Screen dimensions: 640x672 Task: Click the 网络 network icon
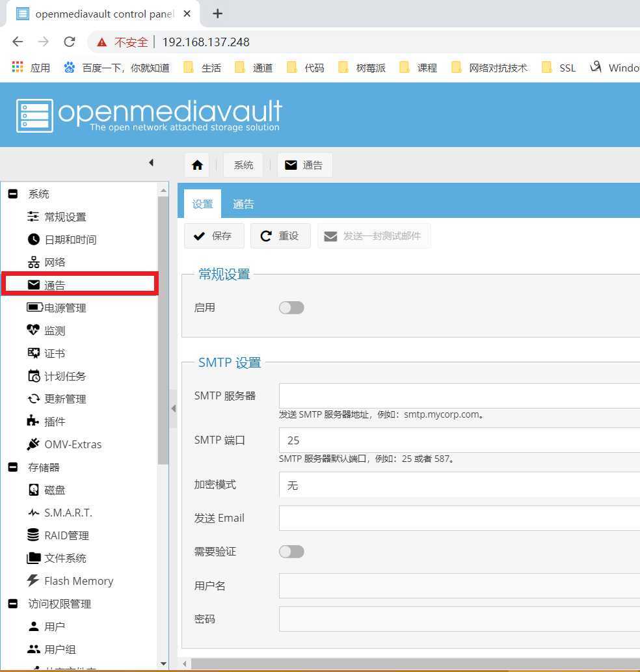tap(33, 262)
